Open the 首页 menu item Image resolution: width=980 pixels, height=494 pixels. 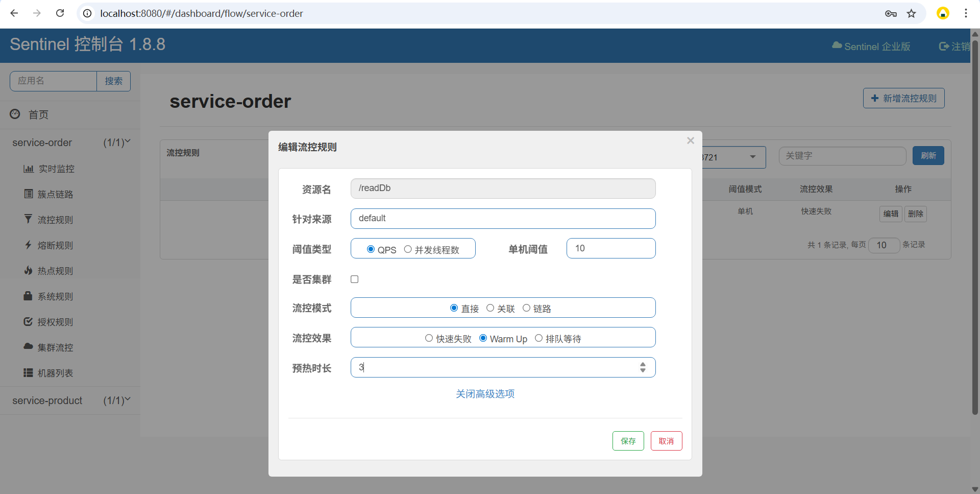point(38,114)
